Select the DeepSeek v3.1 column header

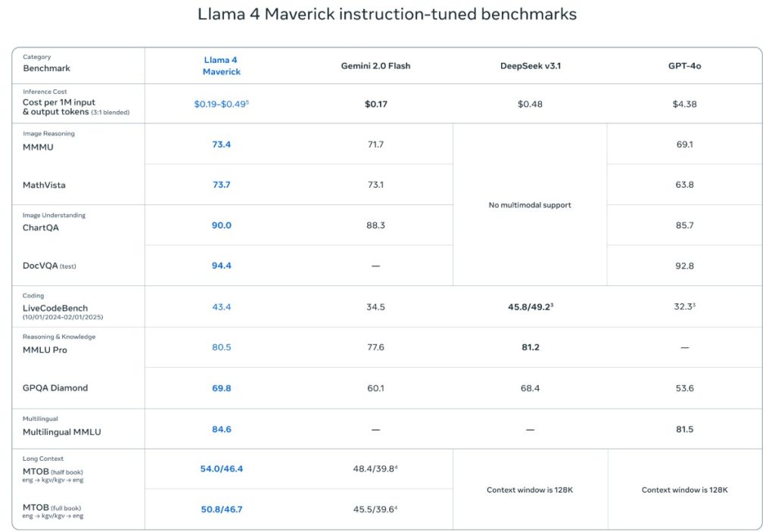tap(530, 66)
